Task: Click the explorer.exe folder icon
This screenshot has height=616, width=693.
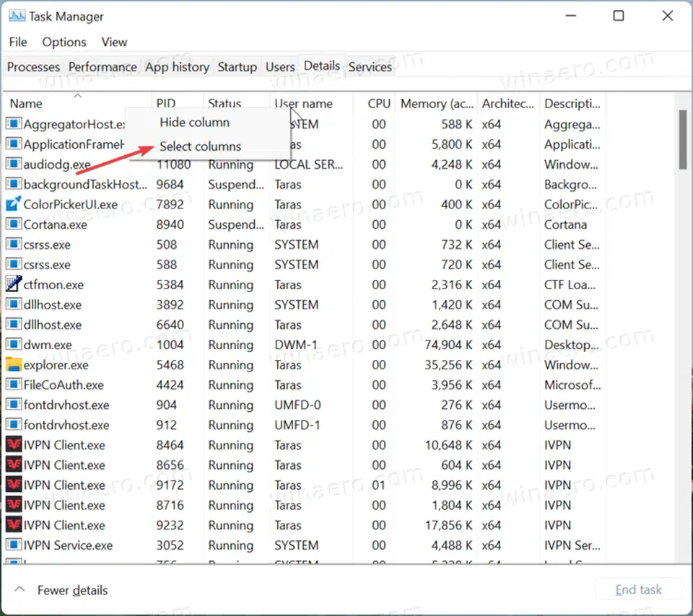Action: (14, 364)
